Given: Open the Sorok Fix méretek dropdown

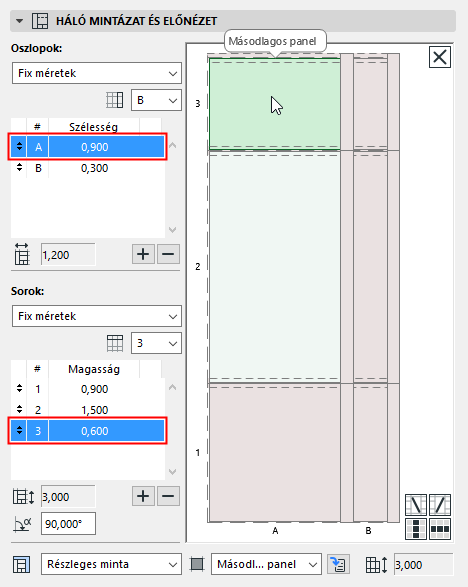Looking at the screenshot, I should pyautogui.click(x=97, y=316).
